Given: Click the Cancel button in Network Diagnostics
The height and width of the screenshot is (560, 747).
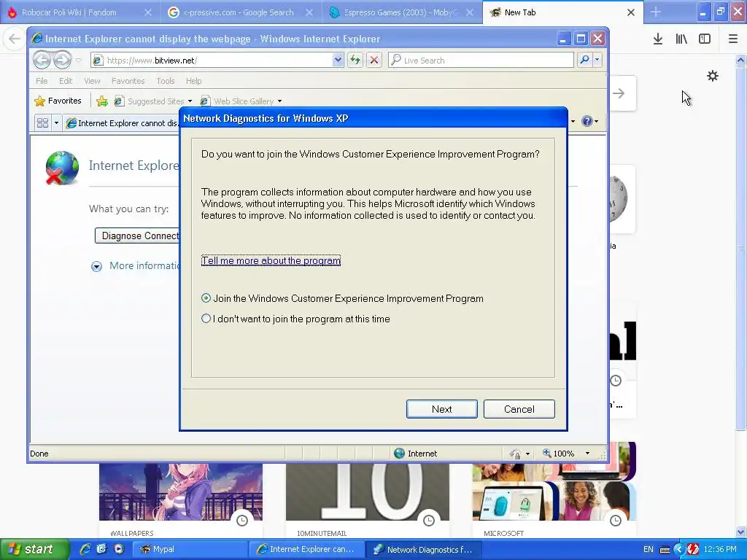Looking at the screenshot, I should coord(519,409).
